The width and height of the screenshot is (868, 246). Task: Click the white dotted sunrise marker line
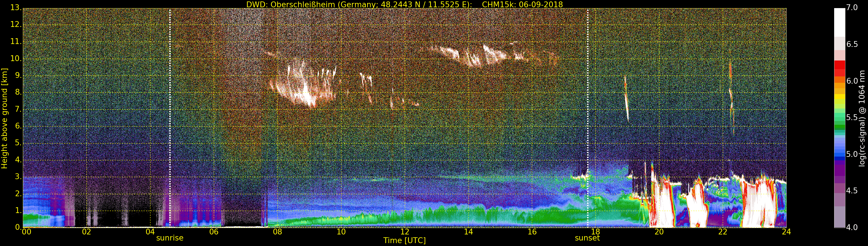(170, 118)
